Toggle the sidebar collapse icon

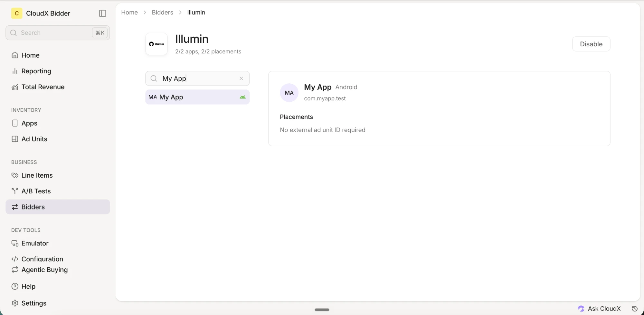coord(102,13)
